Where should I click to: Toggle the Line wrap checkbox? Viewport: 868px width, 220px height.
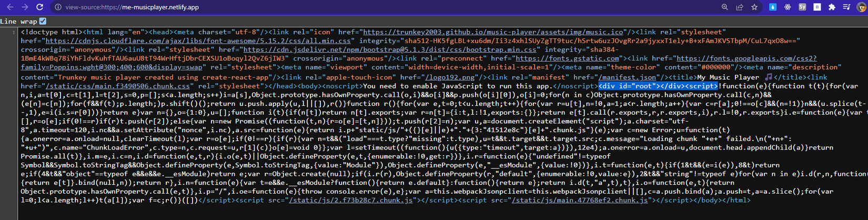(43, 21)
